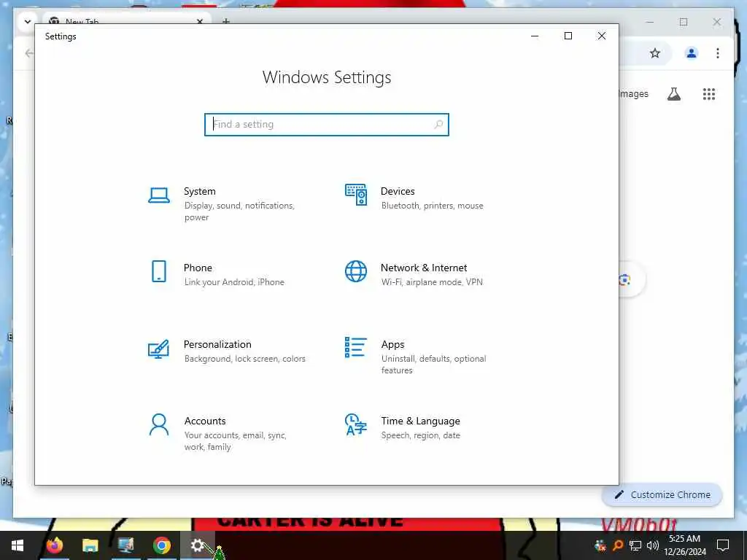The width and height of the screenshot is (747, 560).
Task: Open File Explorer from the taskbar
Action: coord(90,545)
